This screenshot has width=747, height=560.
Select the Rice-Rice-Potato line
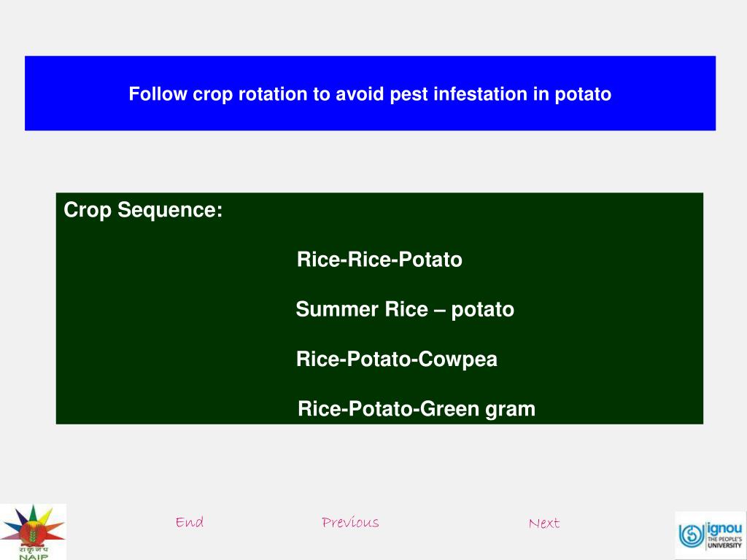point(379,260)
